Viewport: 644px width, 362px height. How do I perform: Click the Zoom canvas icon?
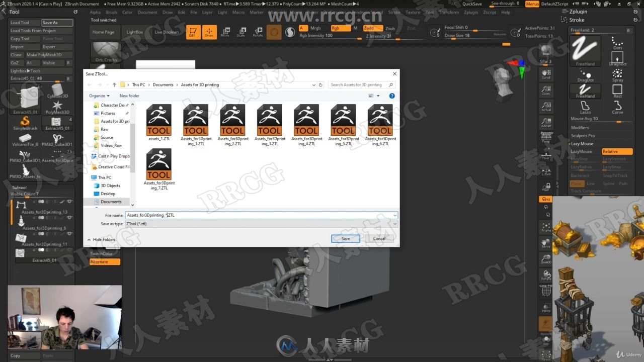click(x=546, y=90)
